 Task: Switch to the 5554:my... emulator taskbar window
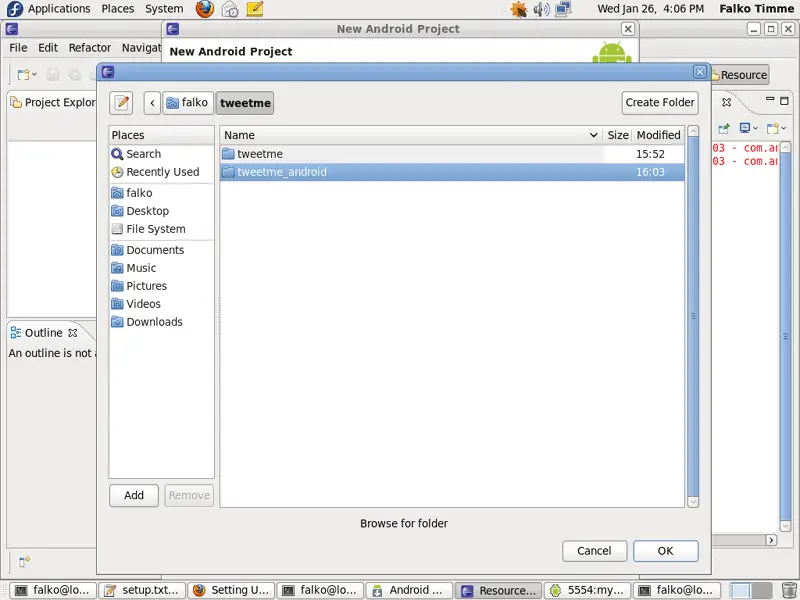coord(588,590)
